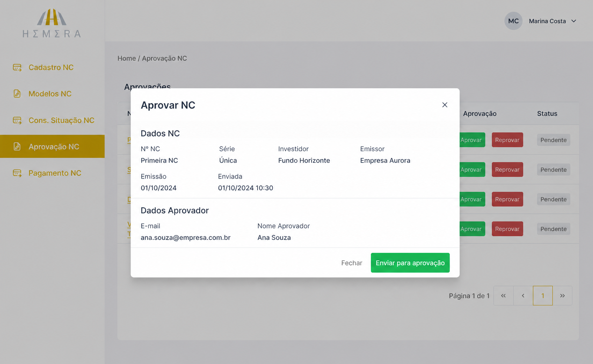593x364 pixels.
Task: Click the ana.souza@empresa.com.br email
Action: [x=185, y=237]
